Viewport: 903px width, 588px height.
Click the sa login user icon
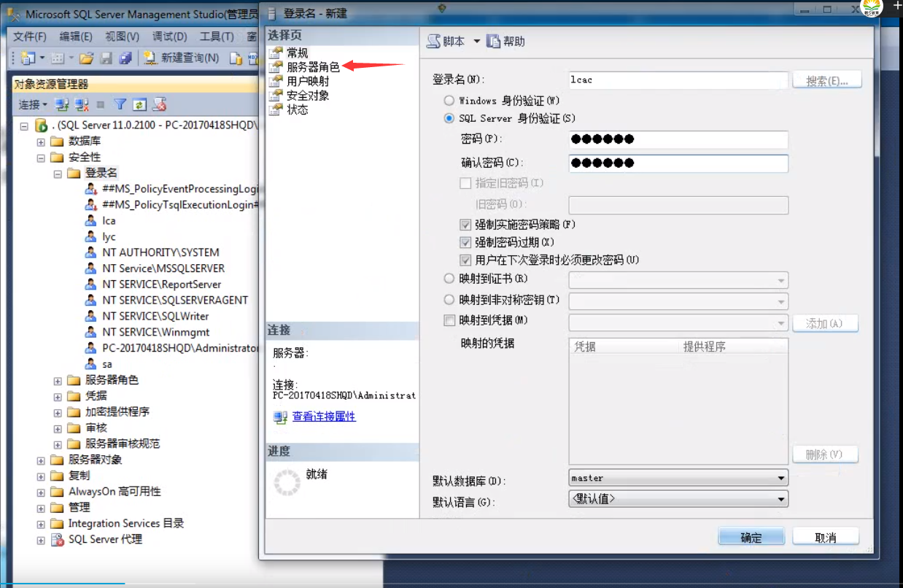[x=90, y=364]
